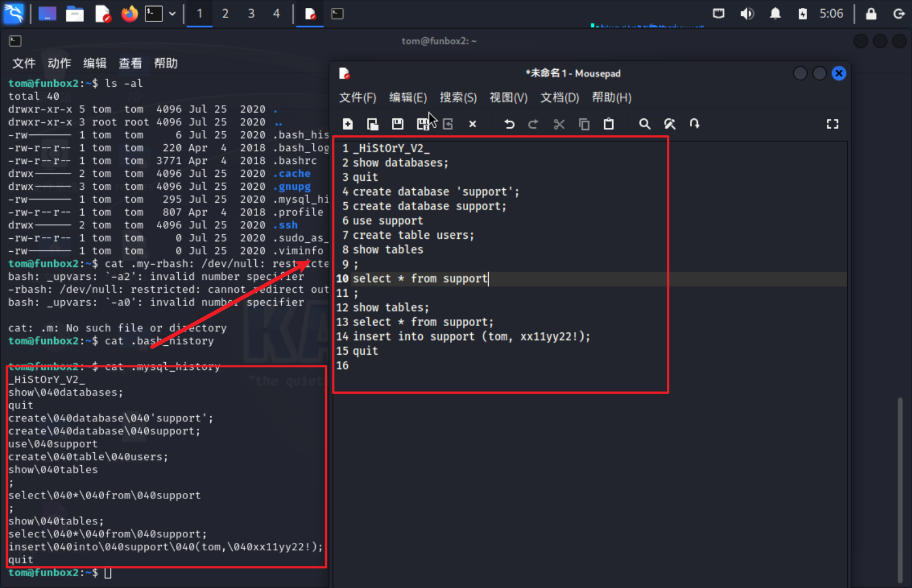Place cursor on line 'show databases;' in Mousepad
The image size is (912, 588).
pyautogui.click(x=400, y=163)
